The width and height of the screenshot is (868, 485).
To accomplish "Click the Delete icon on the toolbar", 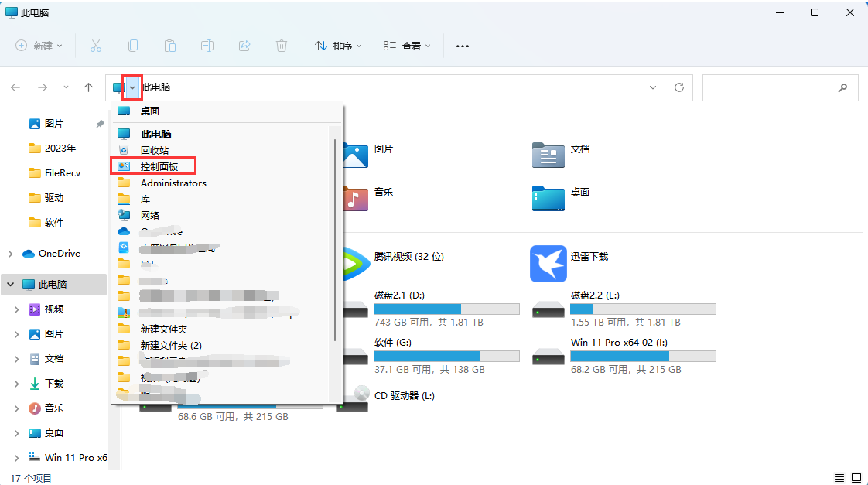I will pos(282,46).
